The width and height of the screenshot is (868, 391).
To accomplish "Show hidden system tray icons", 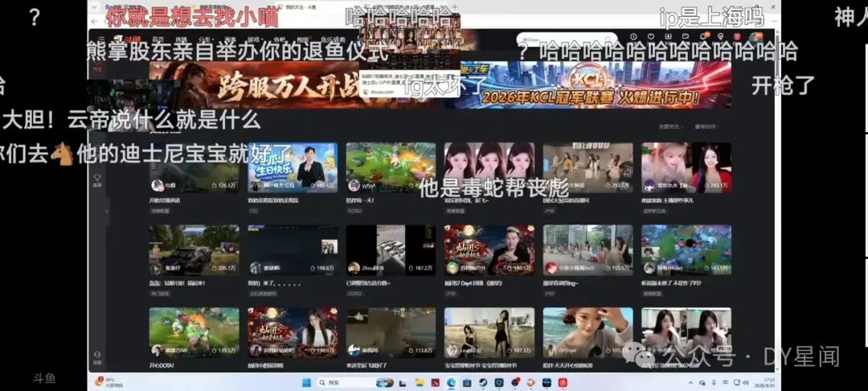I will click(690, 383).
